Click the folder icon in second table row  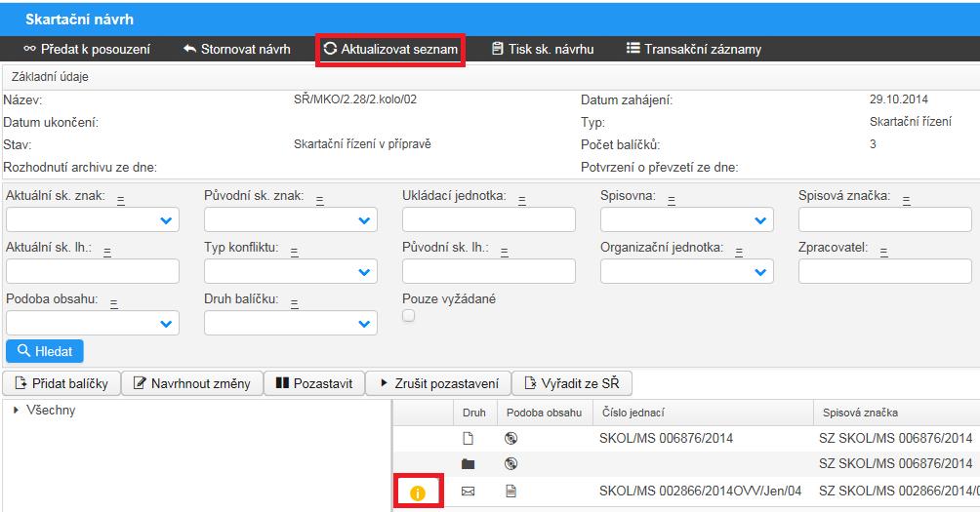(468, 464)
